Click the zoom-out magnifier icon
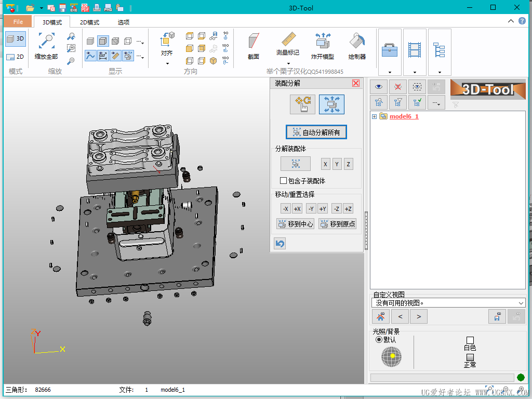The width and height of the screenshot is (532, 399). click(71, 61)
